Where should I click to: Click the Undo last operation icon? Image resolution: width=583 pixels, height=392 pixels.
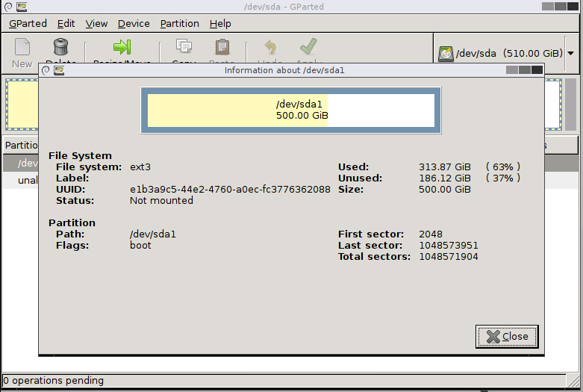click(268, 48)
